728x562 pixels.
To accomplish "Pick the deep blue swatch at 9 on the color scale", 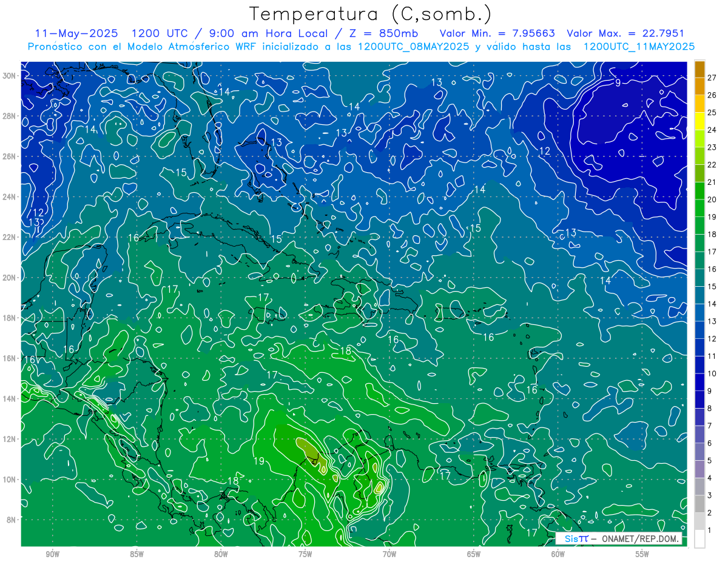I will coord(699,383).
